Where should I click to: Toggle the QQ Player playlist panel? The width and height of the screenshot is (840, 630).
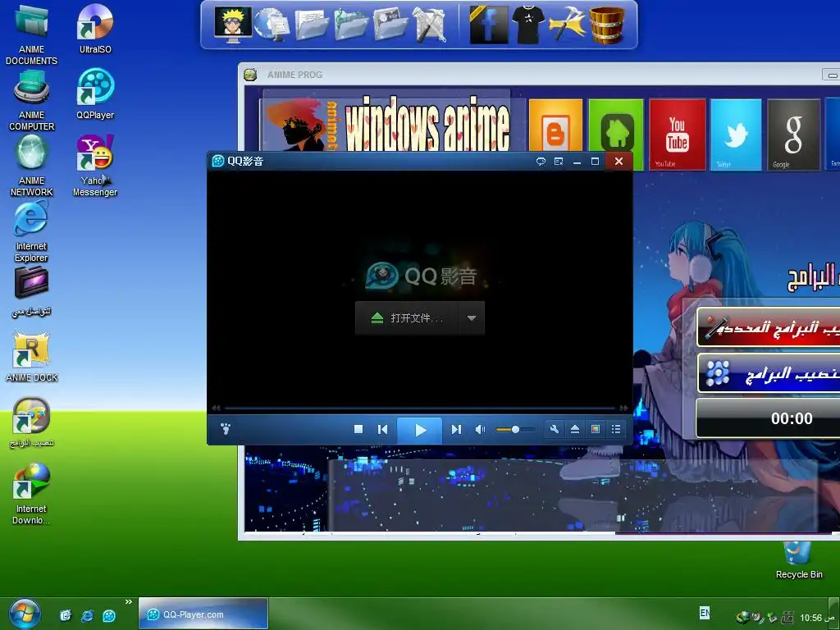point(616,429)
